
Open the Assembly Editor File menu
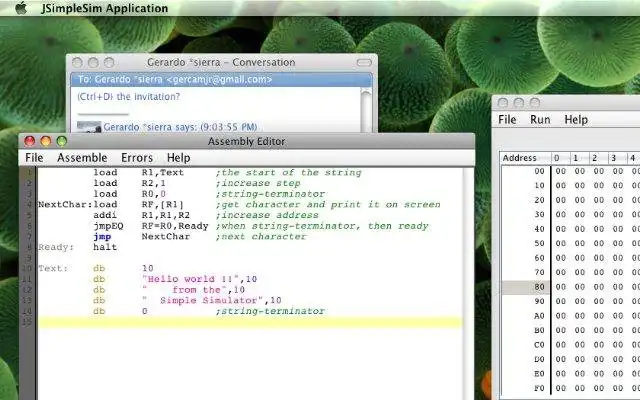[x=34, y=158]
